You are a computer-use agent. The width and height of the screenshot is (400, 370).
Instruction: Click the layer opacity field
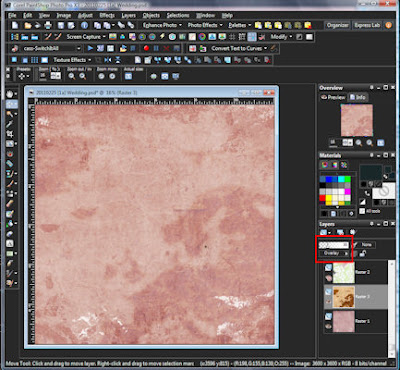coord(334,245)
